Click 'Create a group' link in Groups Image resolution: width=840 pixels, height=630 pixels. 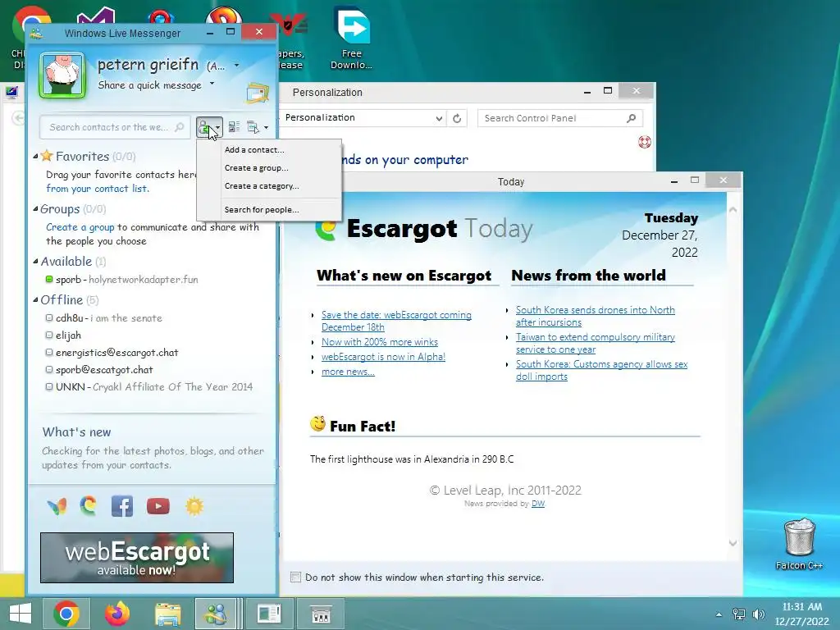(x=80, y=227)
